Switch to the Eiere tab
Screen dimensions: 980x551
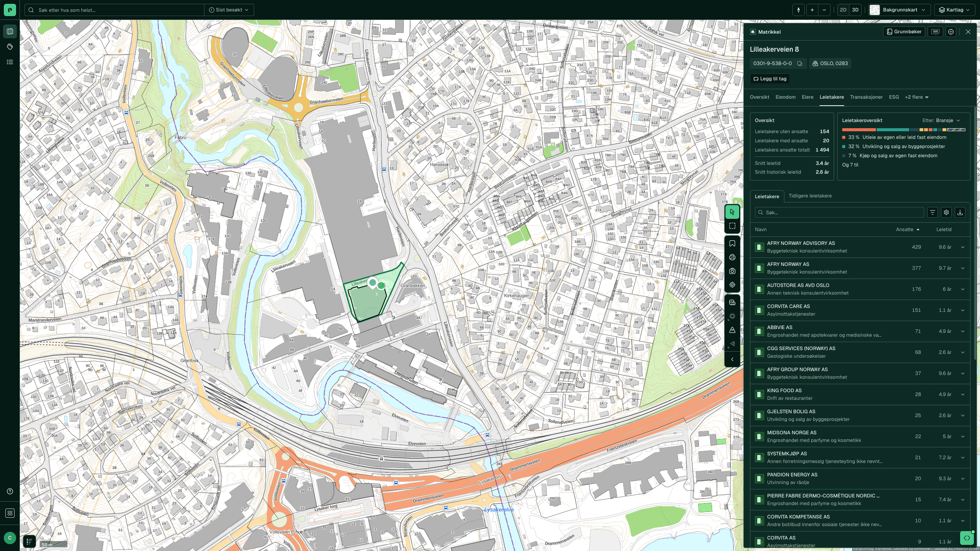point(807,97)
